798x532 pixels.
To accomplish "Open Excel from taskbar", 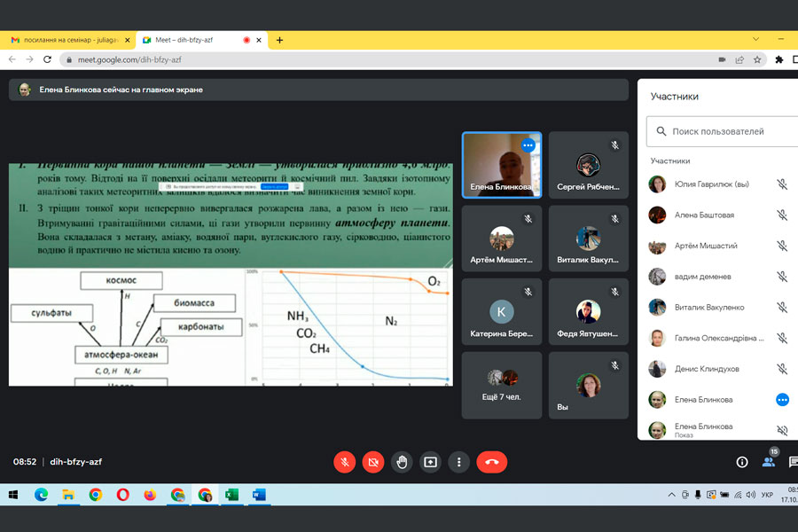I will click(231, 495).
